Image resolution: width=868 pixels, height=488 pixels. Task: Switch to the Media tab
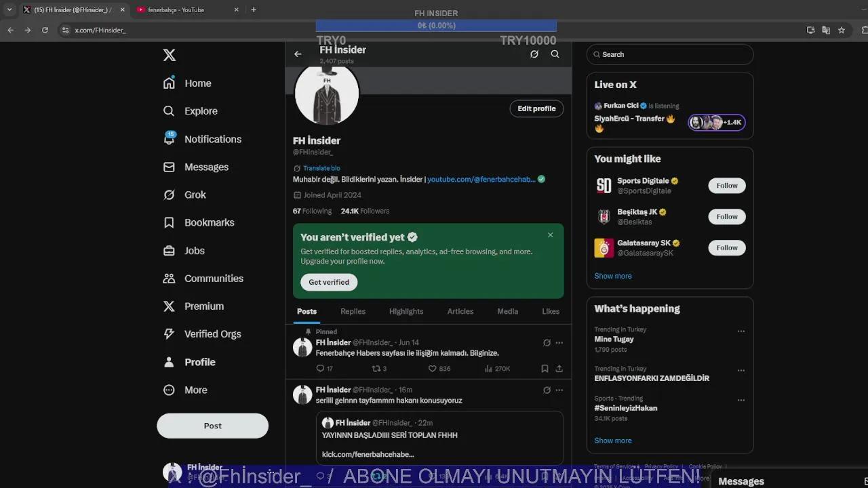click(507, 311)
